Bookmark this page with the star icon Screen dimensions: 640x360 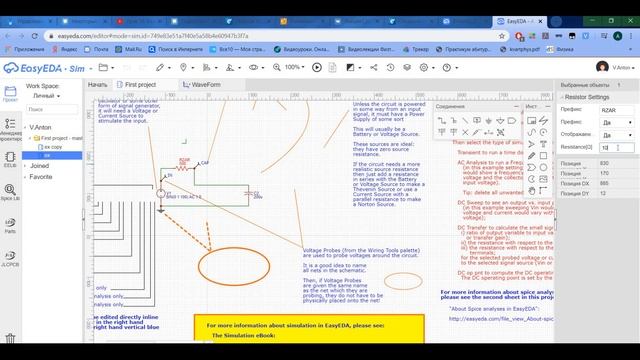pos(502,36)
